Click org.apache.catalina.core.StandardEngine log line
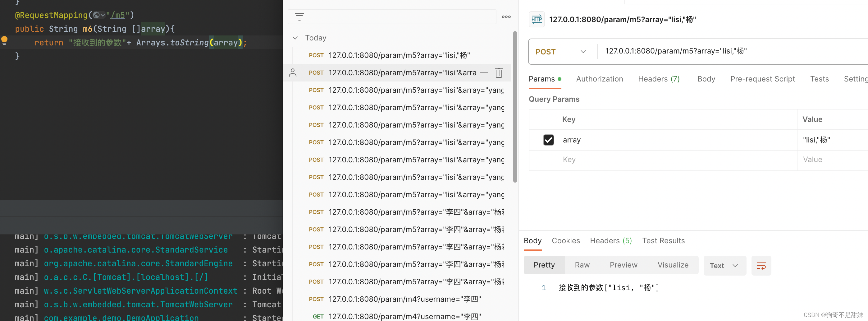 (138, 264)
